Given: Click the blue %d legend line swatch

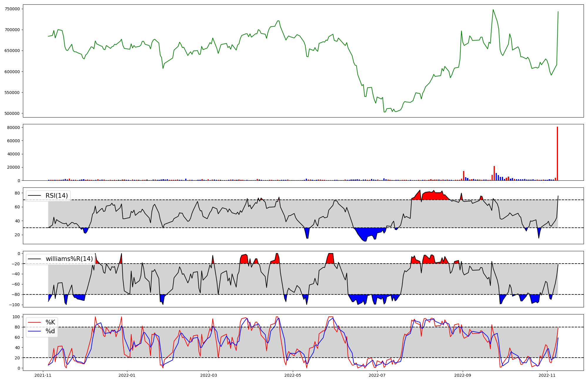Looking at the screenshot, I should point(34,331).
